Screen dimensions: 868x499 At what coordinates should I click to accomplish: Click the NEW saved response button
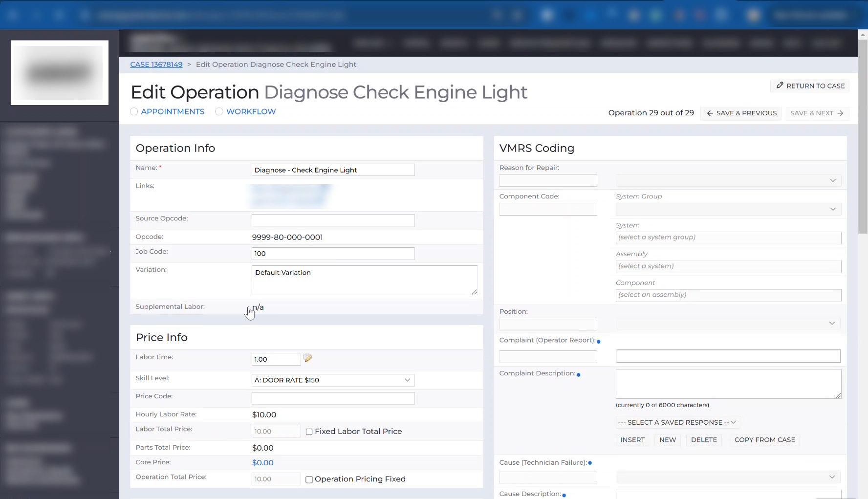click(668, 440)
